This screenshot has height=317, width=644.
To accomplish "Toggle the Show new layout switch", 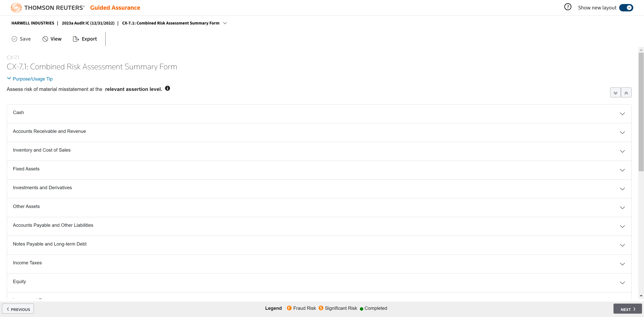I will coord(626,8).
